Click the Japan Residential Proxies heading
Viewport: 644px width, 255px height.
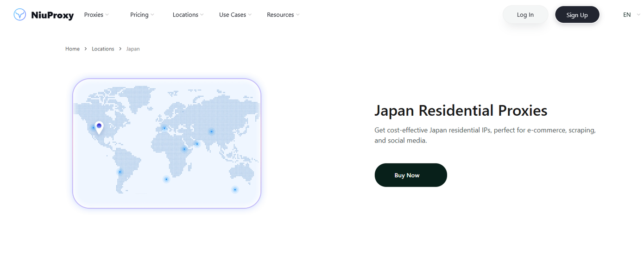tap(461, 111)
